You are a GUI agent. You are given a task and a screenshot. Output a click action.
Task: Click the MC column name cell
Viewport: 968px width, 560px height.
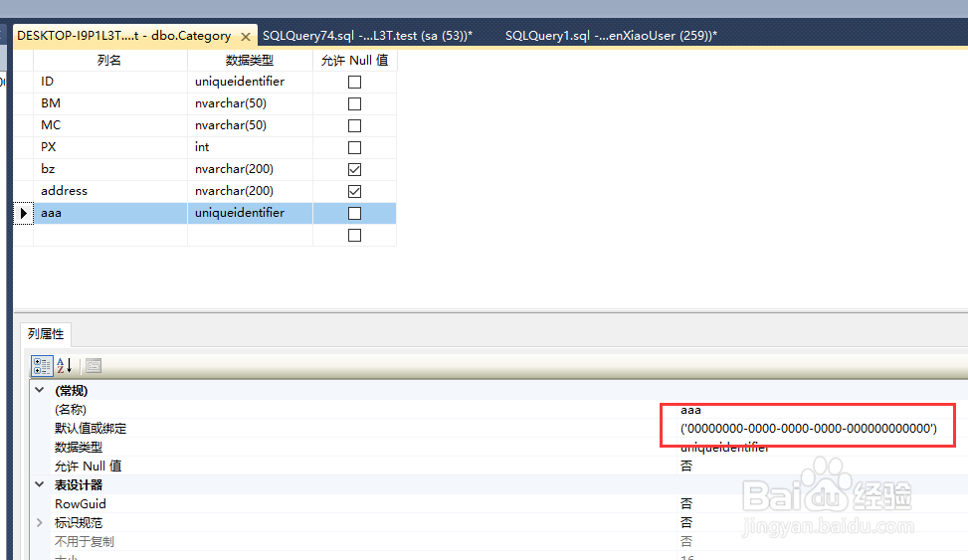[x=109, y=125]
